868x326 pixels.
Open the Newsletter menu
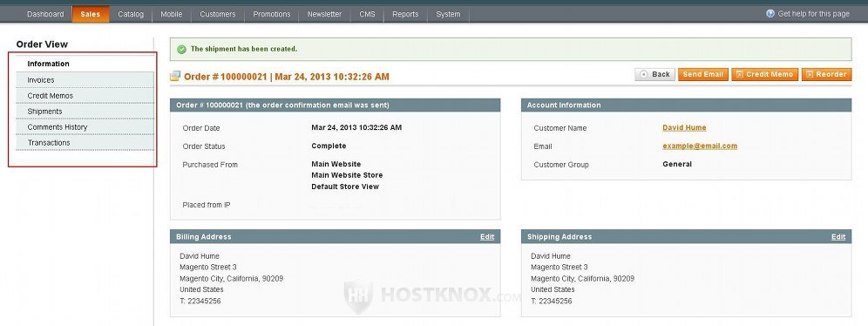(324, 15)
